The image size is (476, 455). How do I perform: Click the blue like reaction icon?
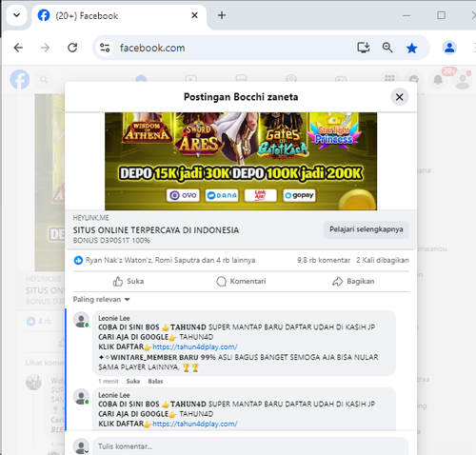78,260
